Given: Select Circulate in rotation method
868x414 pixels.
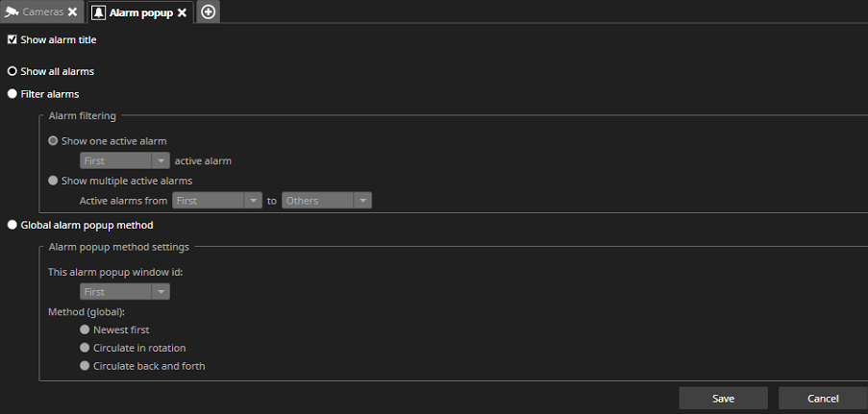Looking at the screenshot, I should pos(86,348).
